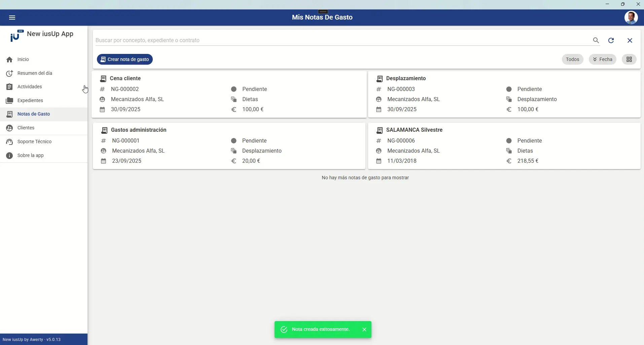The image size is (644, 345).
Task: Open the hamburger menu icon
Action: click(x=12, y=18)
